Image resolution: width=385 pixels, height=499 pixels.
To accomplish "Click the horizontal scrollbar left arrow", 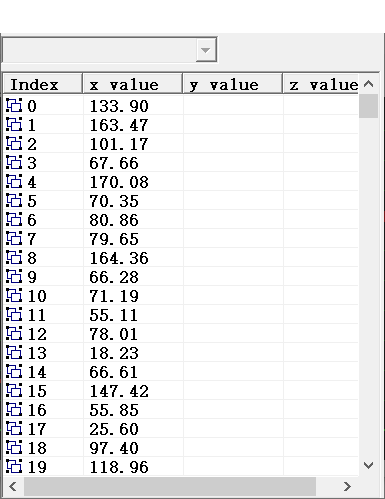I will [13, 486].
